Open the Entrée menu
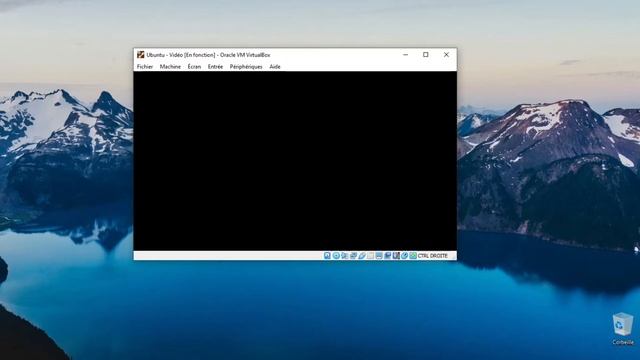Image resolution: width=640 pixels, height=360 pixels. (216, 67)
